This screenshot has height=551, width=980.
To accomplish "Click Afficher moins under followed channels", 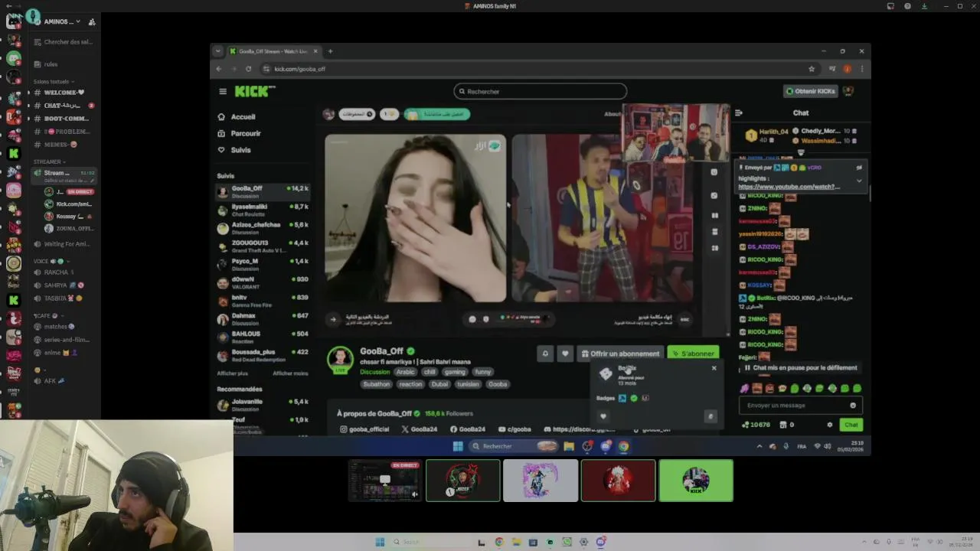I will (290, 373).
